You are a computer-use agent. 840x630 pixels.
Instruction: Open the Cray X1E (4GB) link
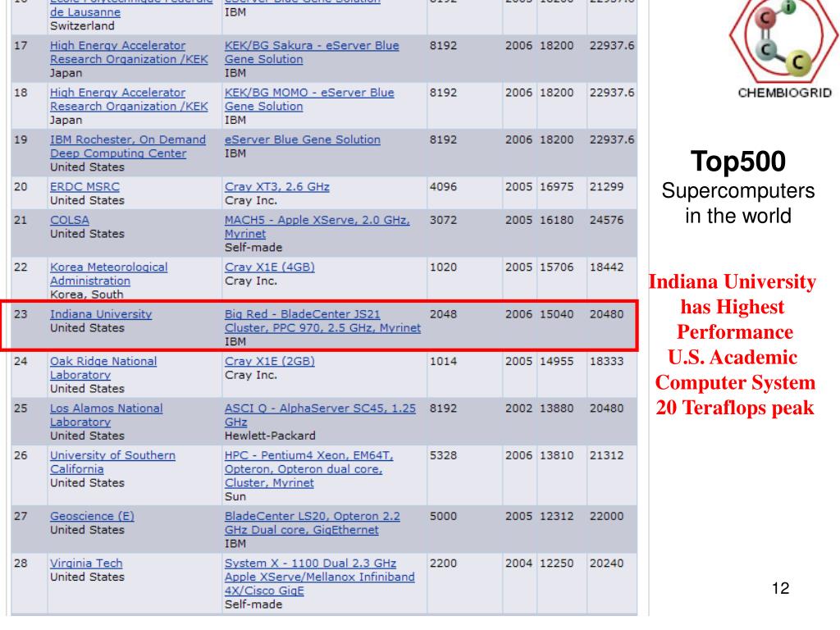click(x=269, y=267)
